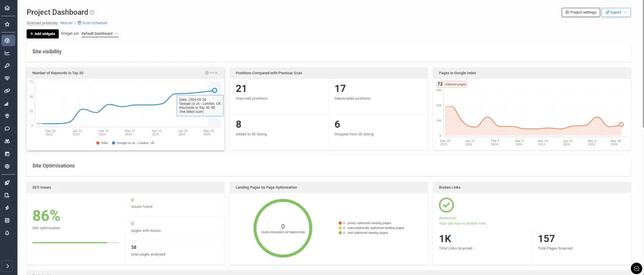Click the notification bell in sidebar
Viewport: 644px width, 275px height.
coord(7,233)
